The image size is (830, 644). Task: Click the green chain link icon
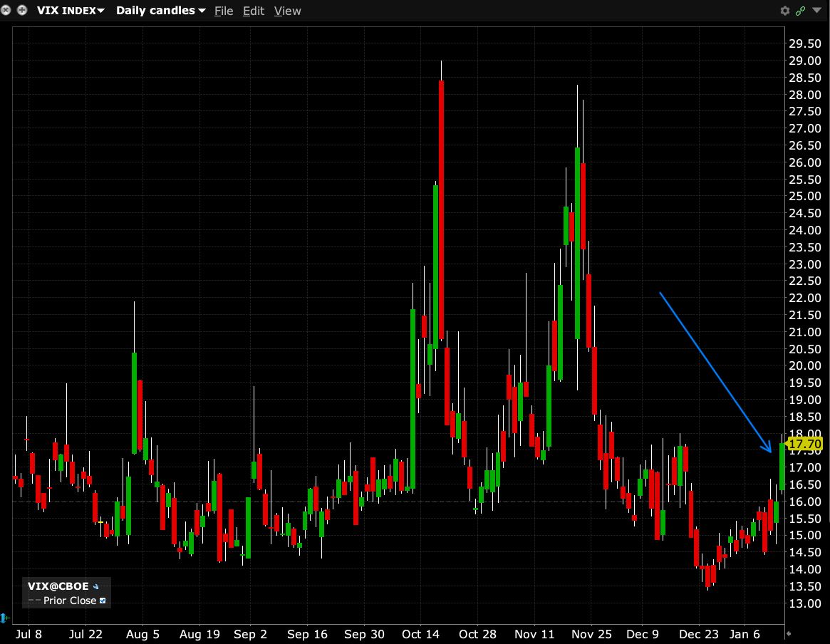pos(801,11)
